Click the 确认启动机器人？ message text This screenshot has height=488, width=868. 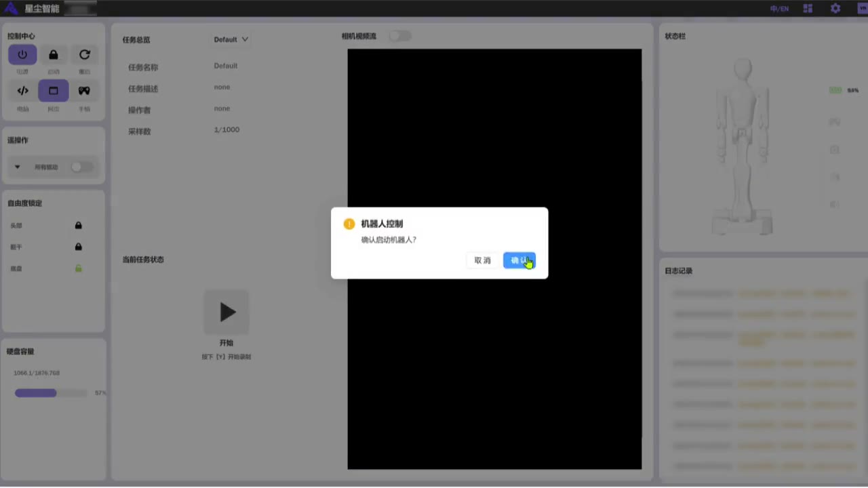tap(389, 240)
